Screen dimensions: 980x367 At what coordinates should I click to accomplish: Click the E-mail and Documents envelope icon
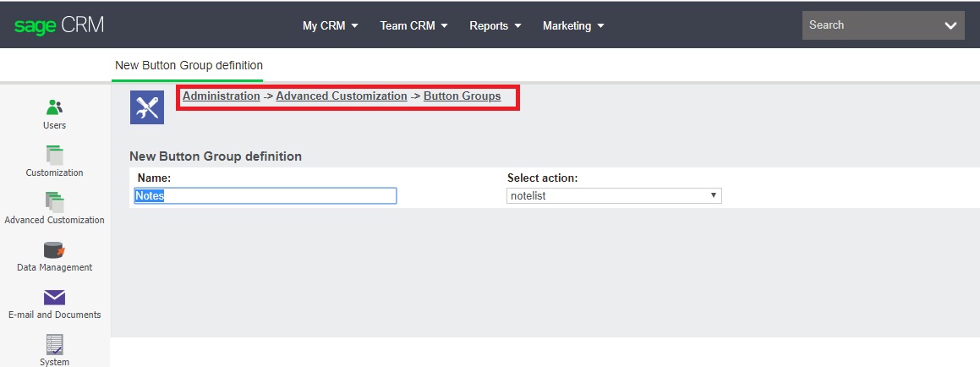tap(54, 297)
